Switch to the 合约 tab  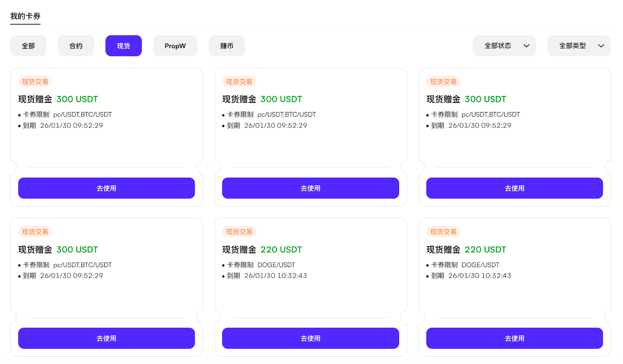[x=76, y=46]
